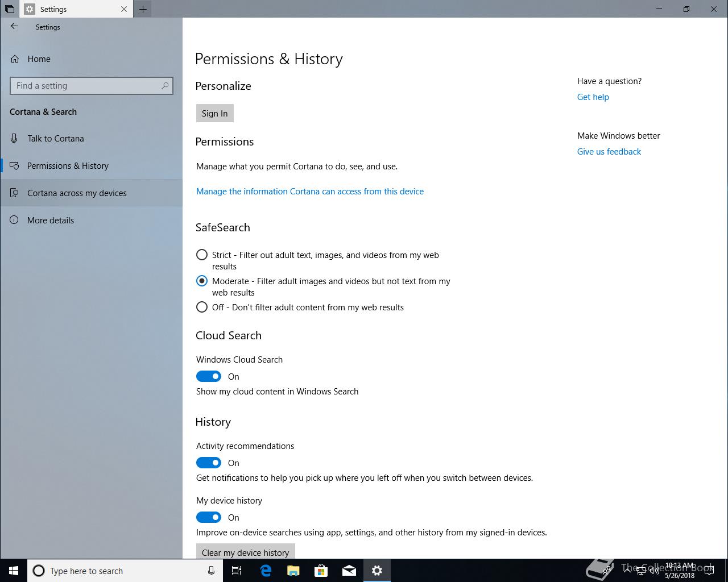
Task: Open the Mail app from the taskbar
Action: point(349,571)
